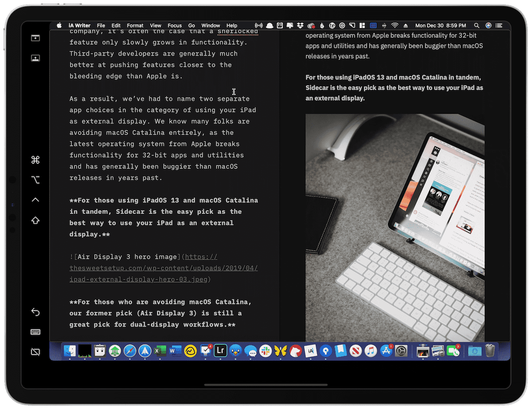Open the Format menu
This screenshot has width=532, height=410.
click(x=135, y=26)
